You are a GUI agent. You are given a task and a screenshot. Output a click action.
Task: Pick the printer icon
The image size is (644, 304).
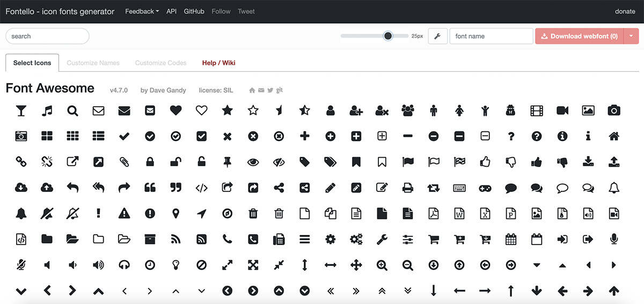pos(408,188)
